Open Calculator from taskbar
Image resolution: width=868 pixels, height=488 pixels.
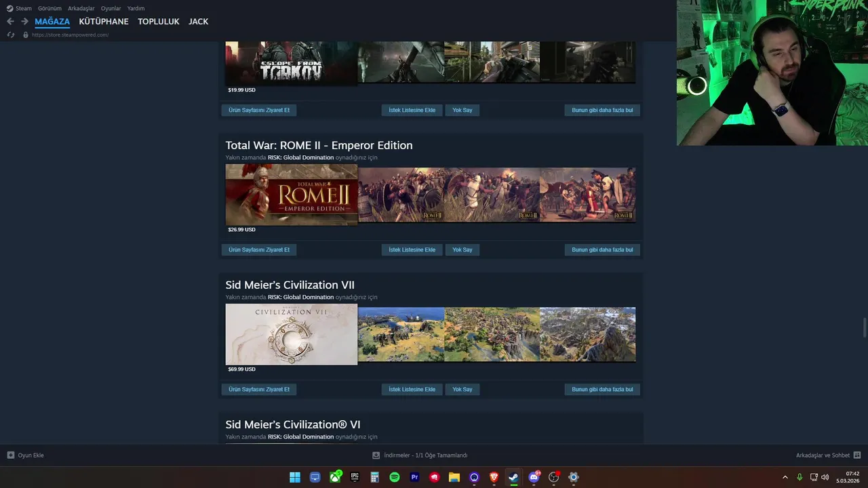pyautogui.click(x=374, y=477)
